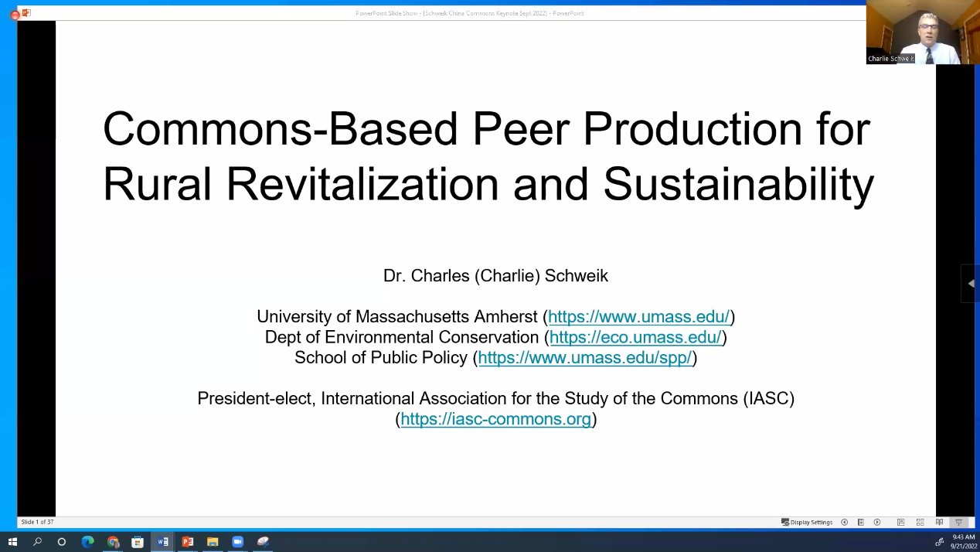Switch to Slide Sorter view
This screenshot has height=552, width=980.
click(x=920, y=522)
